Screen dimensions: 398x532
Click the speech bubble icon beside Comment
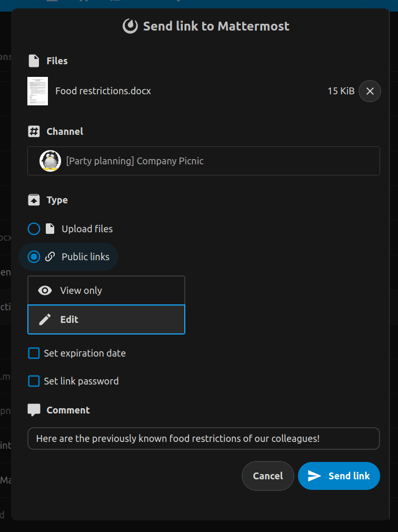click(33, 410)
